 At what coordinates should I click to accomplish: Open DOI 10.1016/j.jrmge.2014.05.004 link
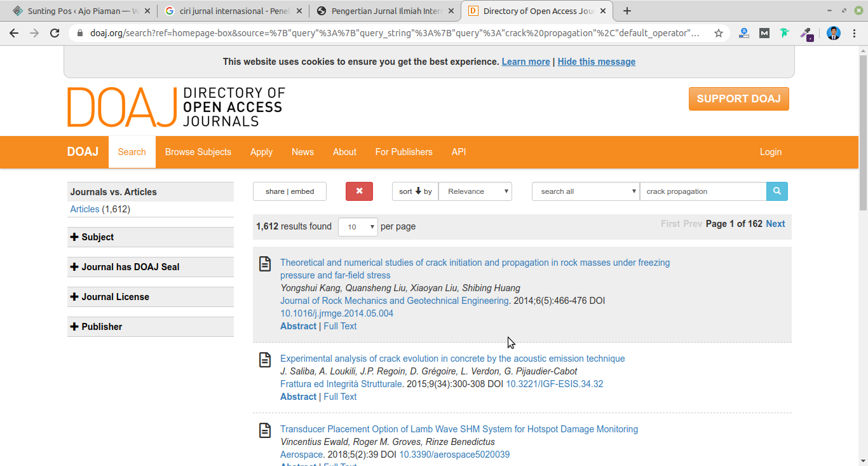(337, 313)
